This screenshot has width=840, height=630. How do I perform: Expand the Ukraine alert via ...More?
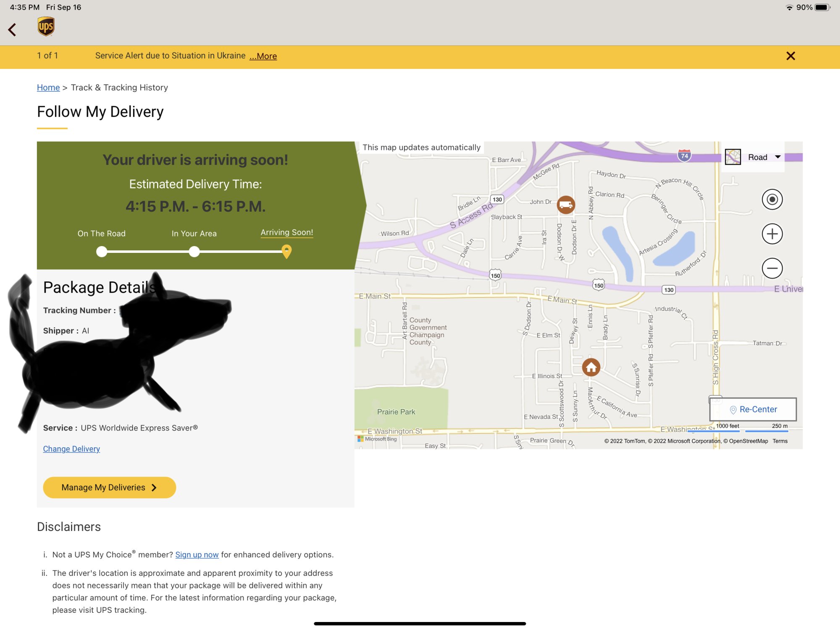point(263,56)
